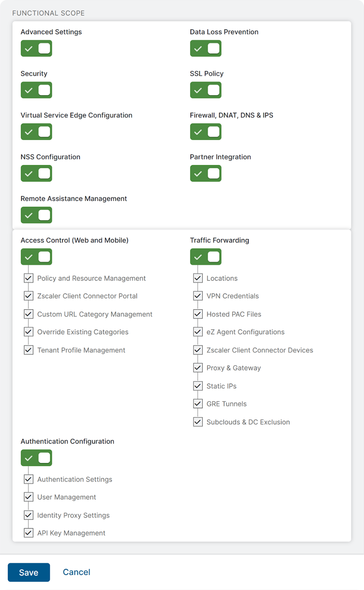Toggle Access Control (Web and Mobile) switch

tap(36, 257)
